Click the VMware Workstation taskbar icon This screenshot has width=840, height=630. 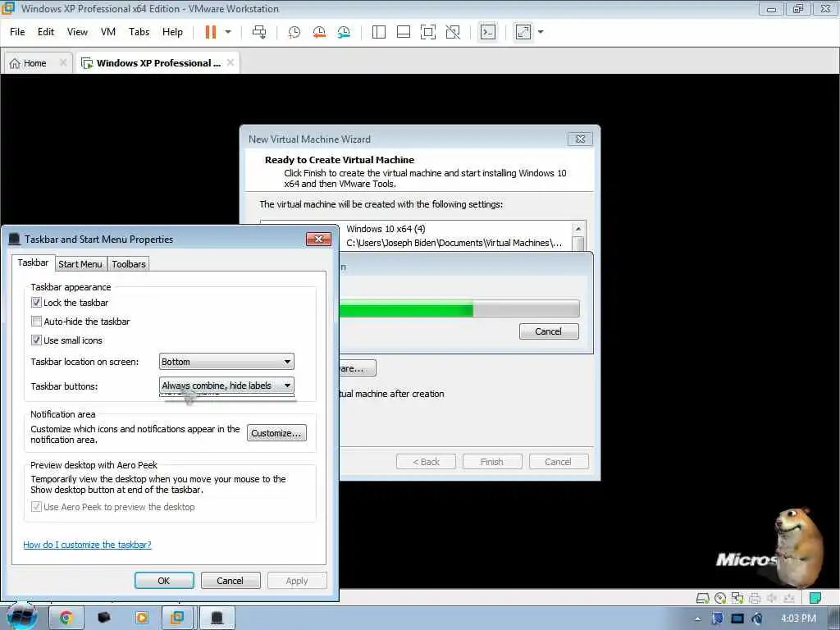coord(177,619)
